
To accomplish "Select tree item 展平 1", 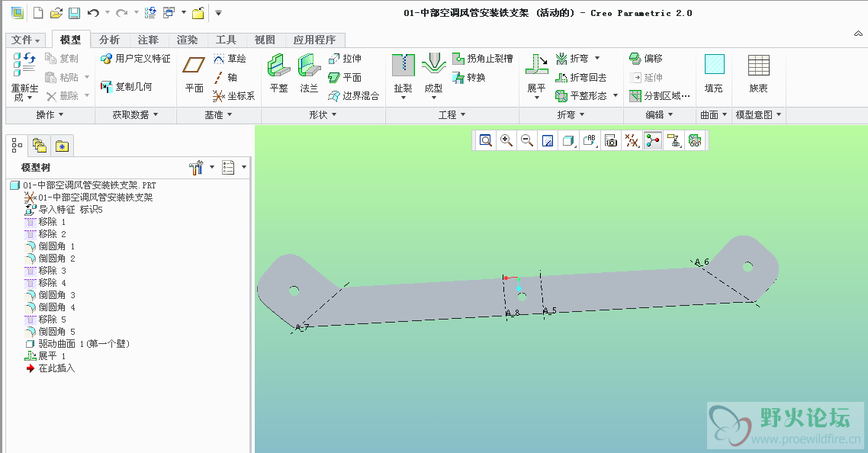I will [46, 356].
